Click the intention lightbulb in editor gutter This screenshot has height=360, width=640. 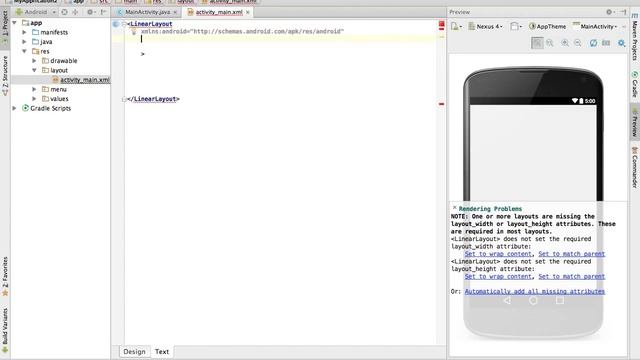(133, 31)
